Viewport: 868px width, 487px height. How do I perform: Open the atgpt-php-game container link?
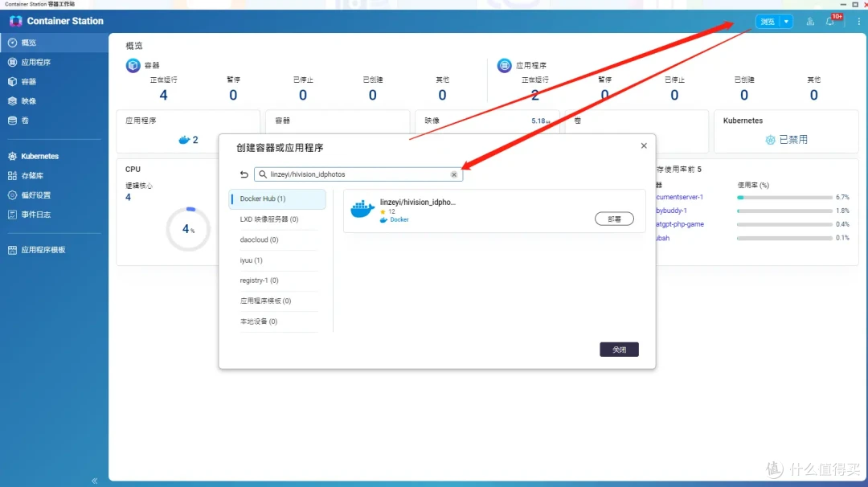(x=681, y=224)
